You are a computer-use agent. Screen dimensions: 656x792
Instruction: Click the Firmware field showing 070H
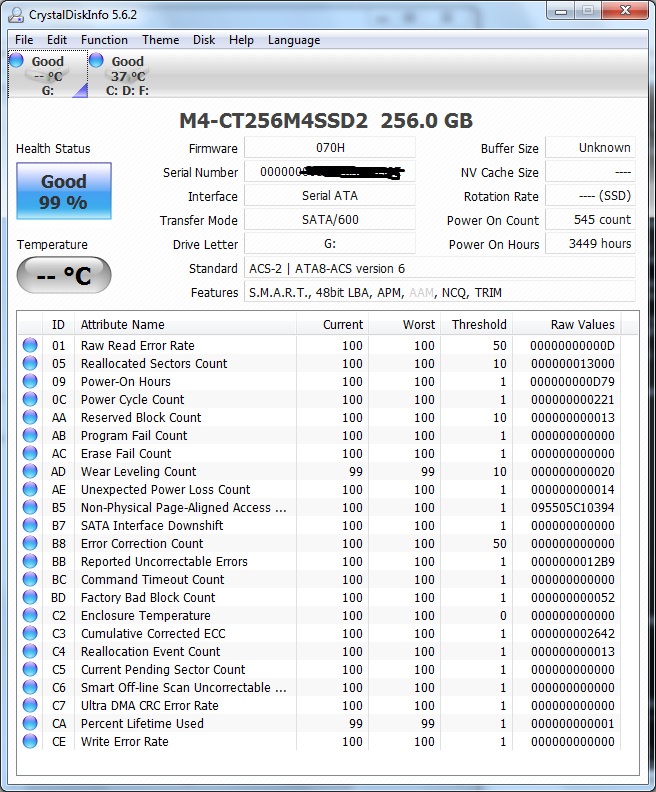(x=330, y=147)
